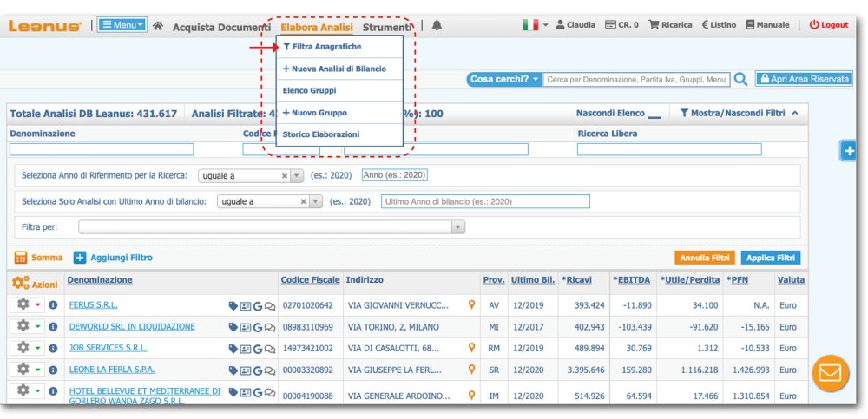
Task: Click map pin for VIA GIOVANNI VERNUCC address
Action: (x=471, y=304)
